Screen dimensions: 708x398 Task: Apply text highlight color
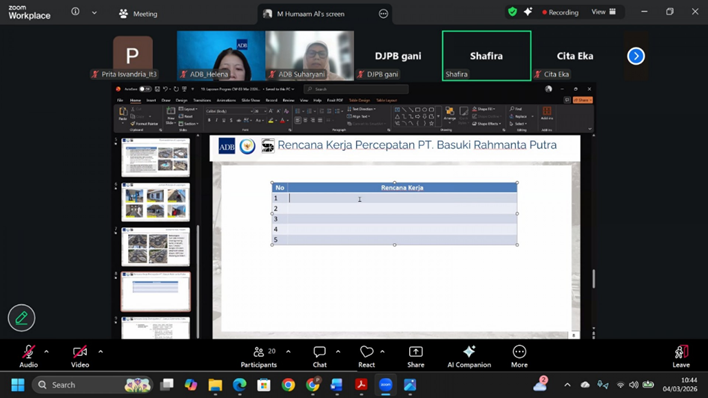pyautogui.click(x=270, y=121)
